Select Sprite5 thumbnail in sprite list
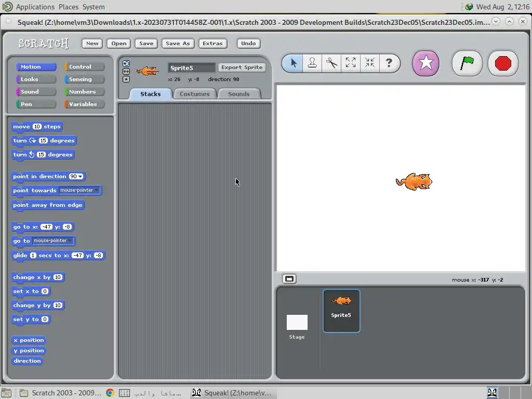Screen dimensions: 532x399 coord(341,311)
